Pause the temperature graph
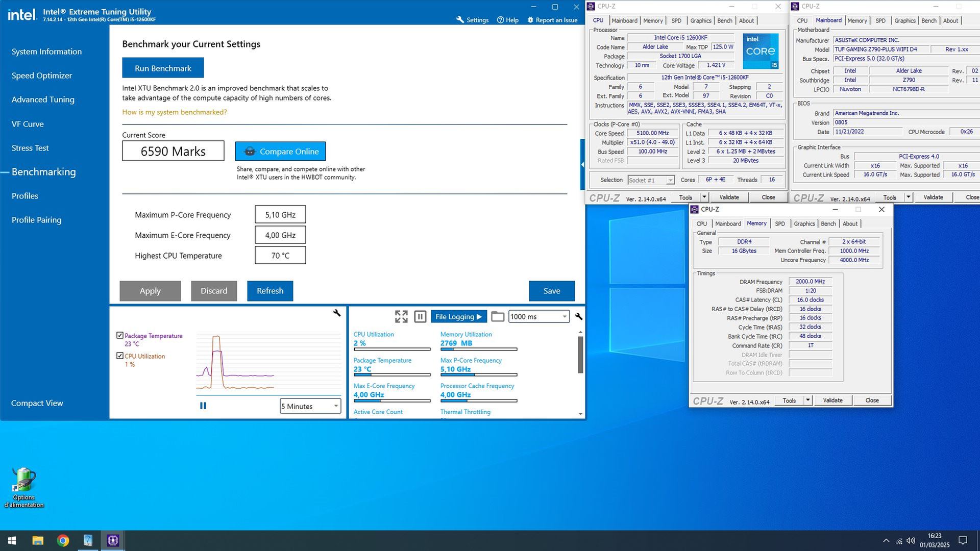This screenshot has height=551, width=980. (203, 406)
